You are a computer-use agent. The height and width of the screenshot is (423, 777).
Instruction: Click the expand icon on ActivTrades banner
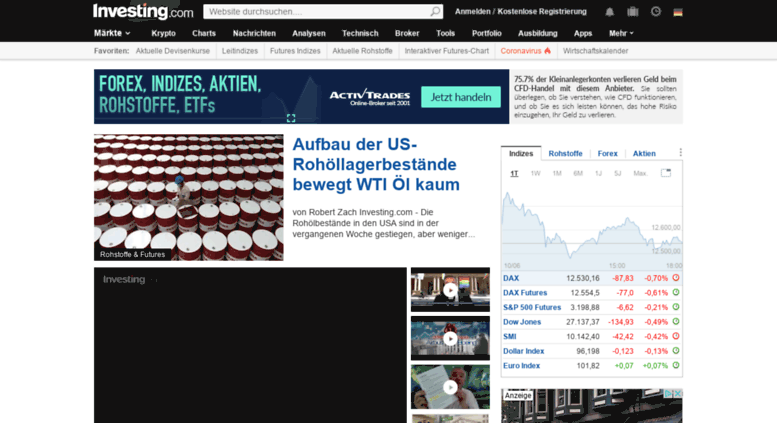tap(291, 118)
